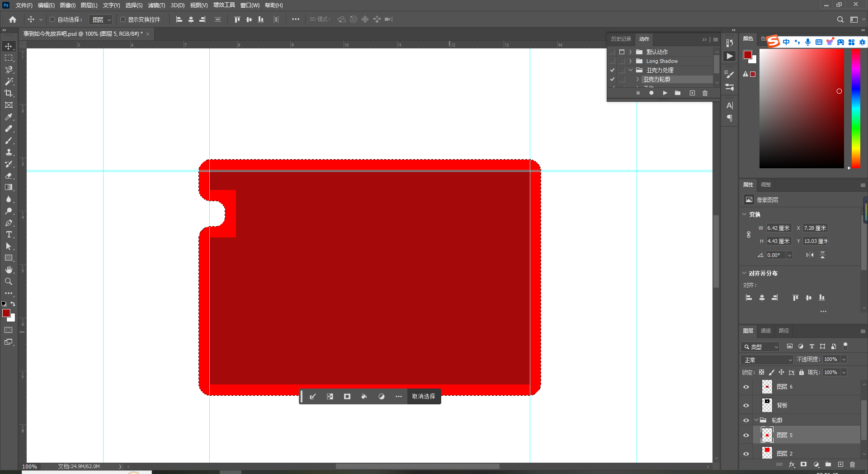This screenshot has height=474, width=868.
Task: Enable the 自动选择 checkbox
Action: pos(52,19)
